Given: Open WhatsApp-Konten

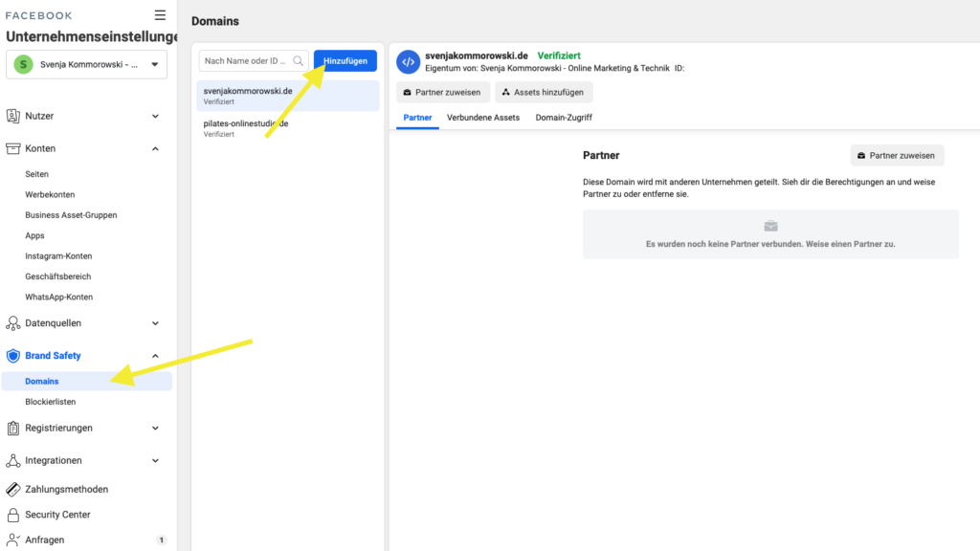Looking at the screenshot, I should 58,297.
